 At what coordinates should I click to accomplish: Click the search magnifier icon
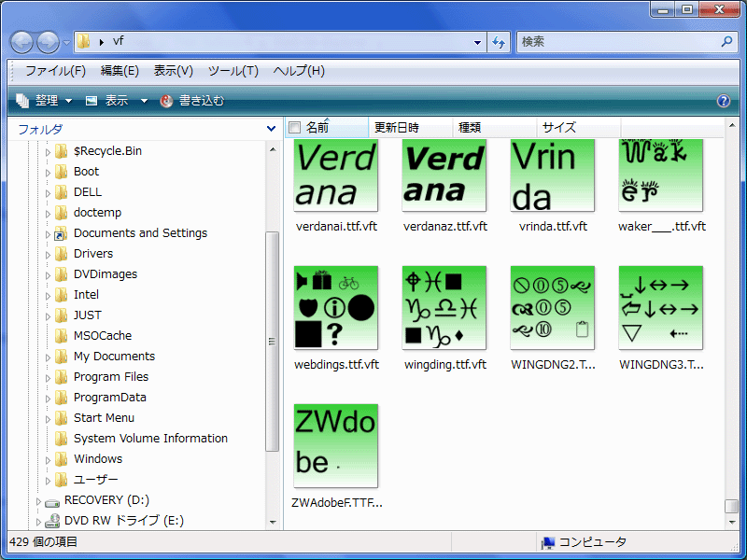click(x=726, y=41)
